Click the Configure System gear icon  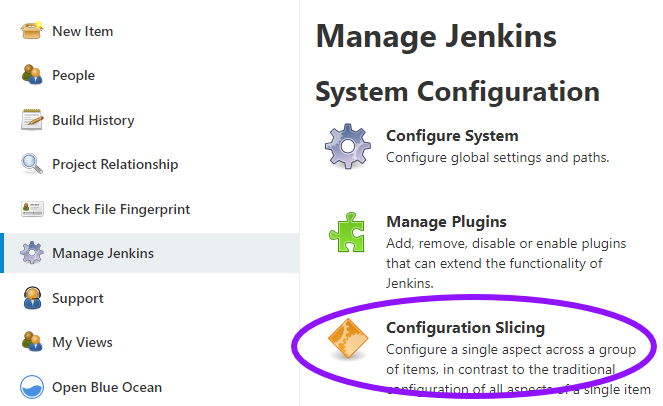coord(348,146)
